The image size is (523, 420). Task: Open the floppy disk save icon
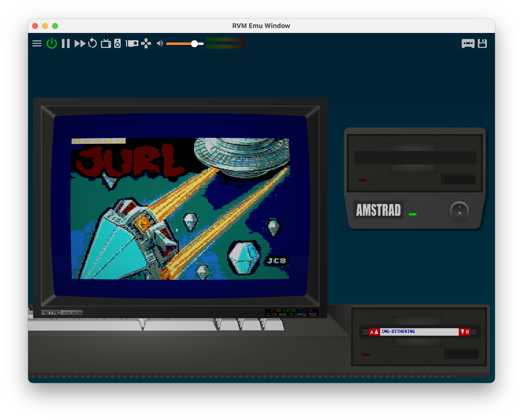tap(482, 43)
